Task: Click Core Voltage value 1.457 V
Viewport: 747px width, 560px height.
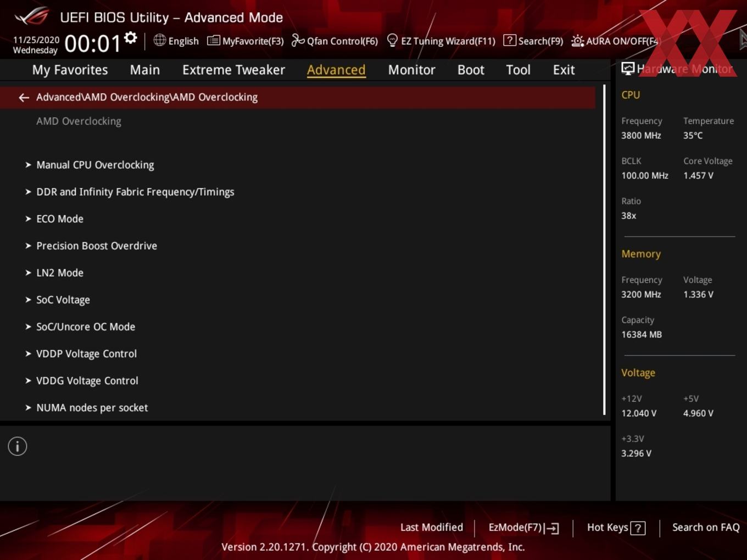Action: click(698, 176)
